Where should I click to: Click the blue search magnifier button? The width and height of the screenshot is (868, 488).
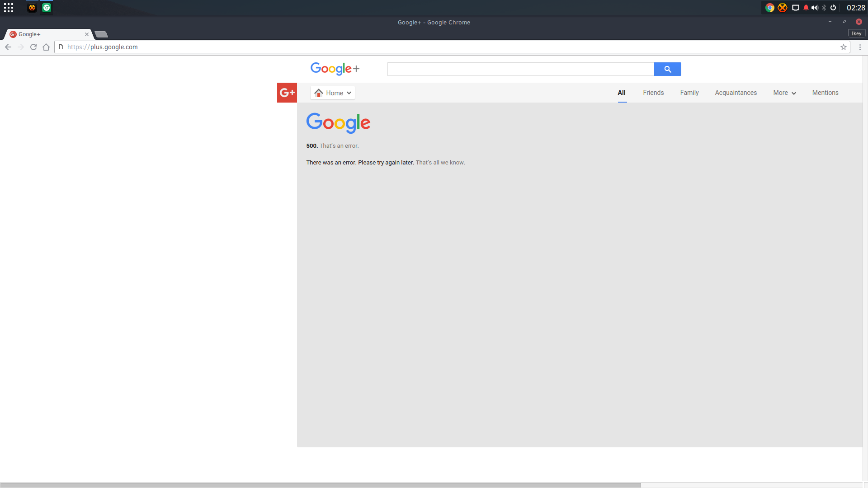coord(668,69)
